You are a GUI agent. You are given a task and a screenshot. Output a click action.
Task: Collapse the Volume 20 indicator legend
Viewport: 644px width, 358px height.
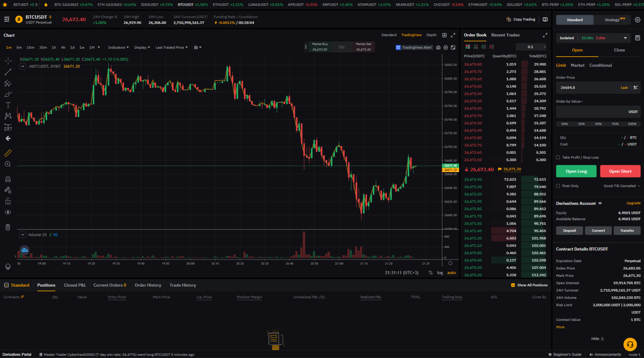pos(23,235)
